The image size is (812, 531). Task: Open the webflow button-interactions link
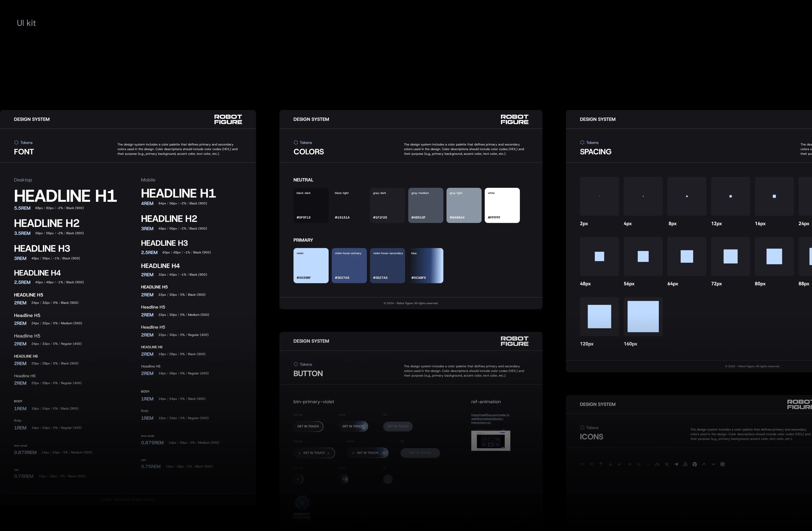[x=491, y=419]
